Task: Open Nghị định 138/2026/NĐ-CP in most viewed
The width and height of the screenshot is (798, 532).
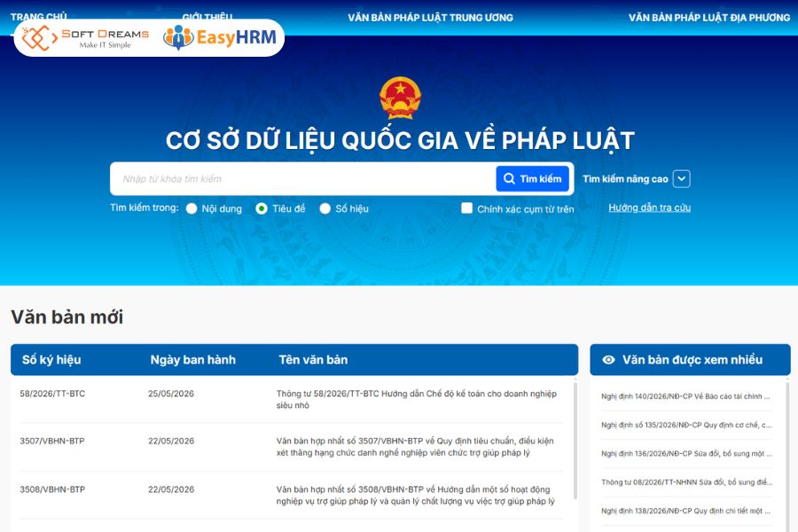Action: [685, 511]
